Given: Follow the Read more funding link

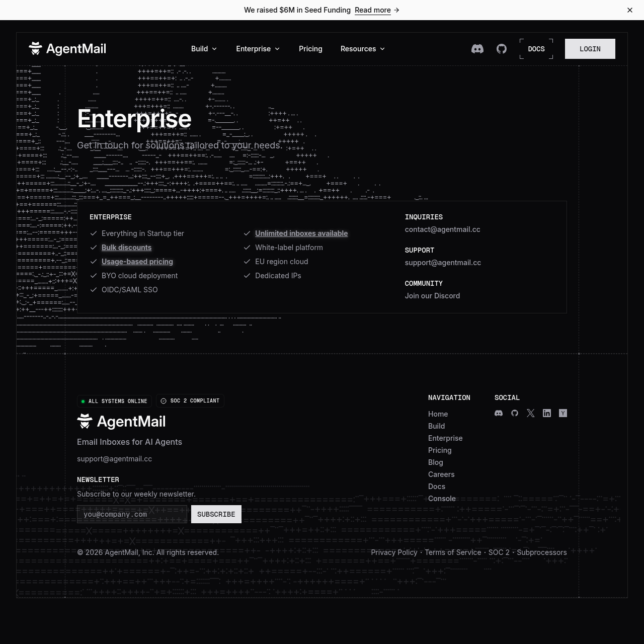Looking at the screenshot, I should (377, 10).
